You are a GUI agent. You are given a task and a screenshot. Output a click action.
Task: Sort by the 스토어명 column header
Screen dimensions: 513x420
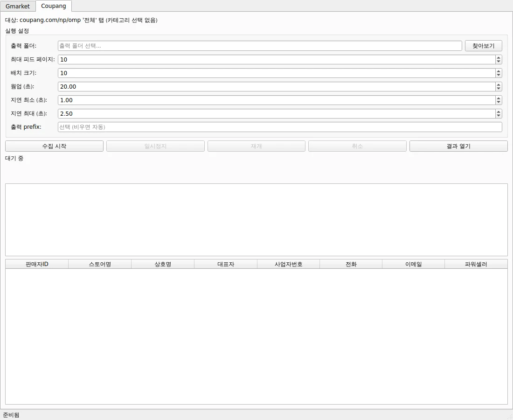click(x=100, y=264)
